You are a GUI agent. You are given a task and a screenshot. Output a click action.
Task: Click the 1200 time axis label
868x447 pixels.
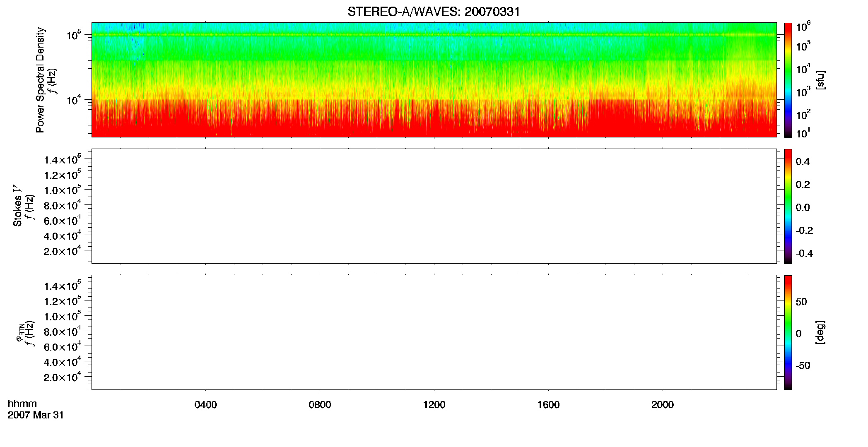click(434, 405)
